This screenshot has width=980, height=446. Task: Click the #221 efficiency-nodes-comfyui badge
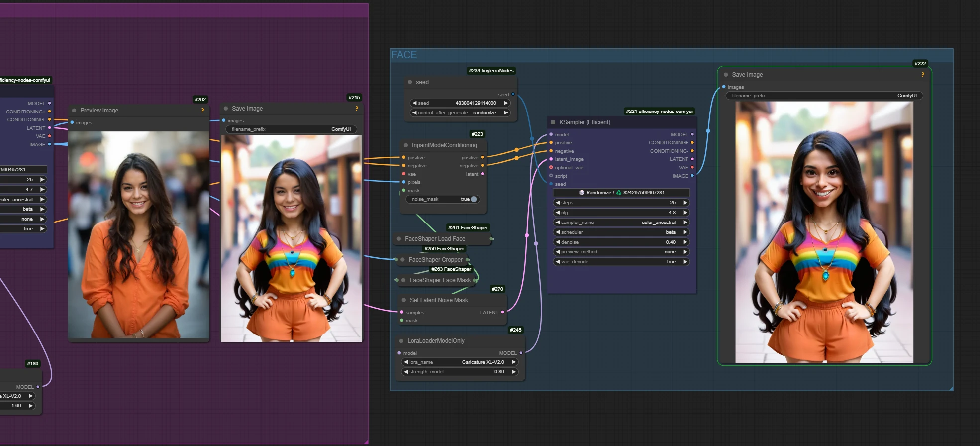click(659, 111)
